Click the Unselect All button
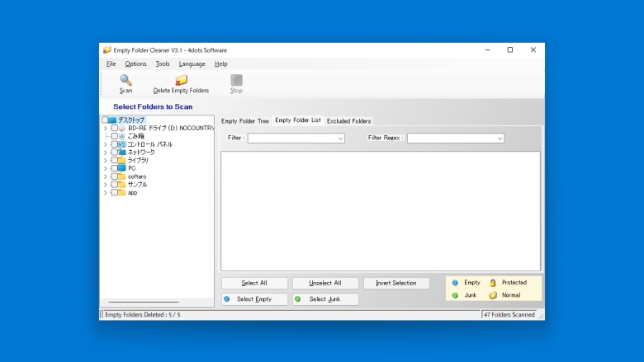 pyautogui.click(x=325, y=284)
